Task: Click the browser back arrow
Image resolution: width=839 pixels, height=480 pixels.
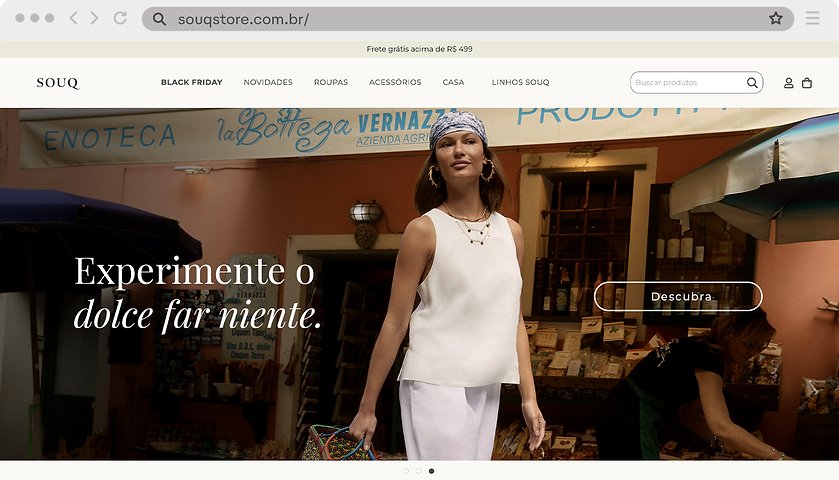Action: (73, 18)
